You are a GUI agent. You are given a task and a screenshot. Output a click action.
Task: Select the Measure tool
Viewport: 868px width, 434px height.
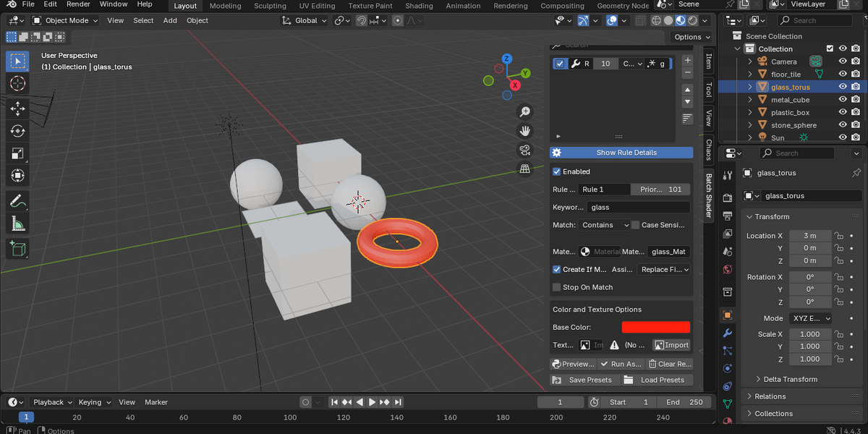tap(18, 224)
